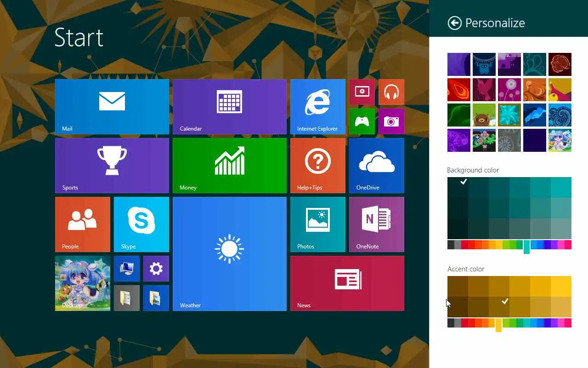Choose the gray wheels thumbnail
Image resolution: width=588 pixels, height=368 pixels.
pyautogui.click(x=509, y=140)
